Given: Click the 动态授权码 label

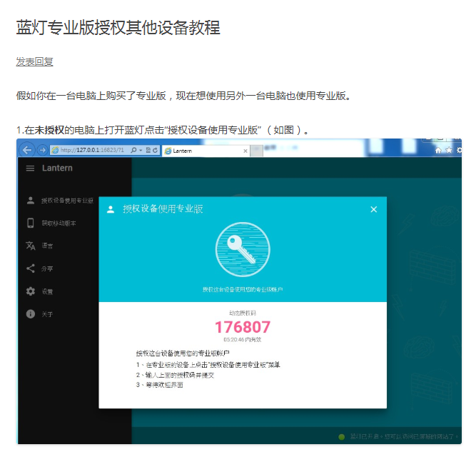Looking at the screenshot, I should click(x=243, y=313).
